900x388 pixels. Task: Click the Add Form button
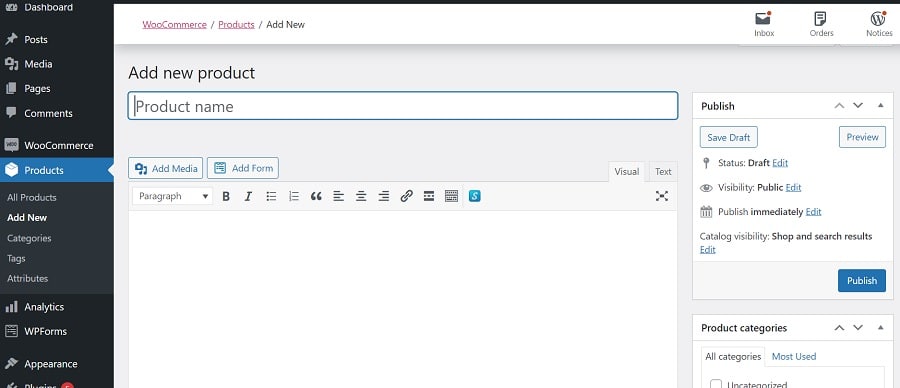coord(243,168)
